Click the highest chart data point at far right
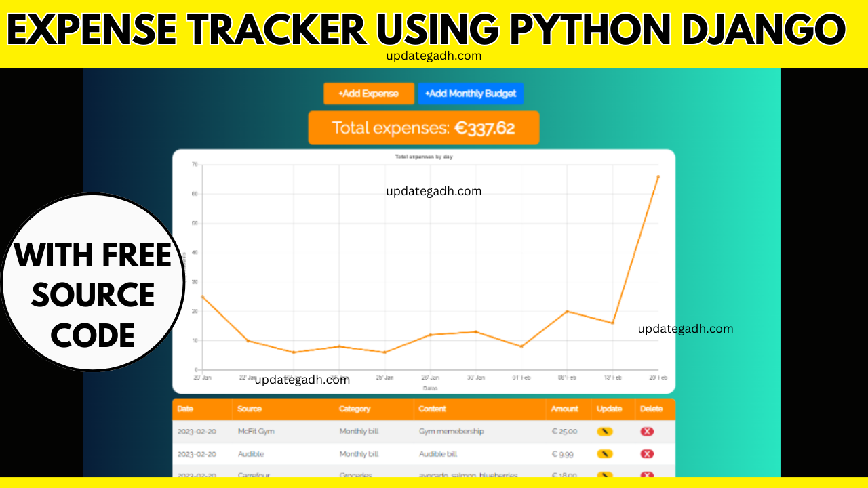Viewport: 868px width, 488px height. point(658,176)
